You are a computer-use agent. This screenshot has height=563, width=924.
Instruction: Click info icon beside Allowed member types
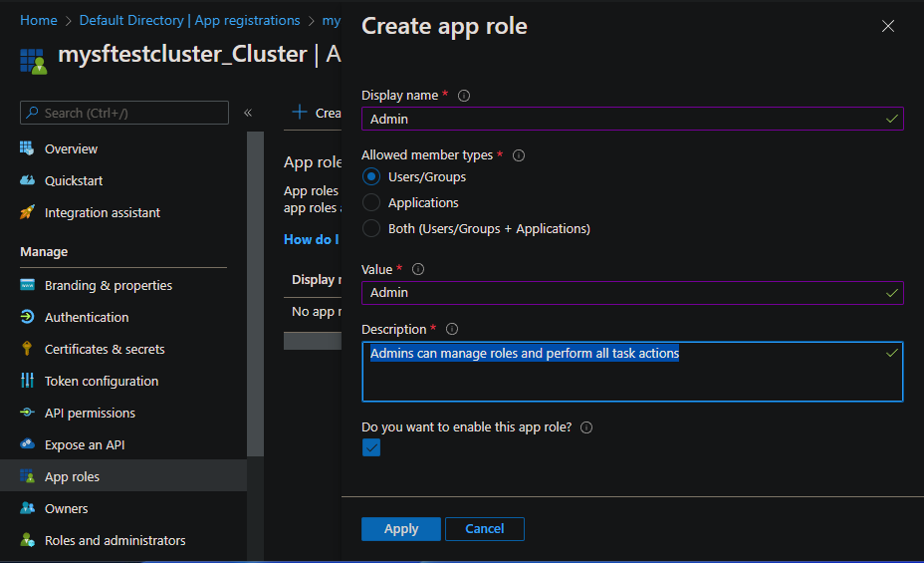click(519, 155)
